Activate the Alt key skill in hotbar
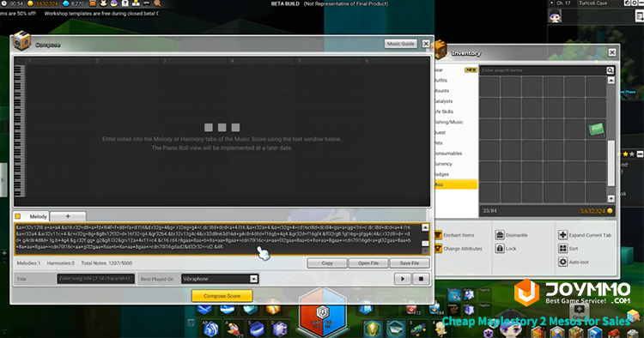Viewport: 644px width, 338px height. 211,329
